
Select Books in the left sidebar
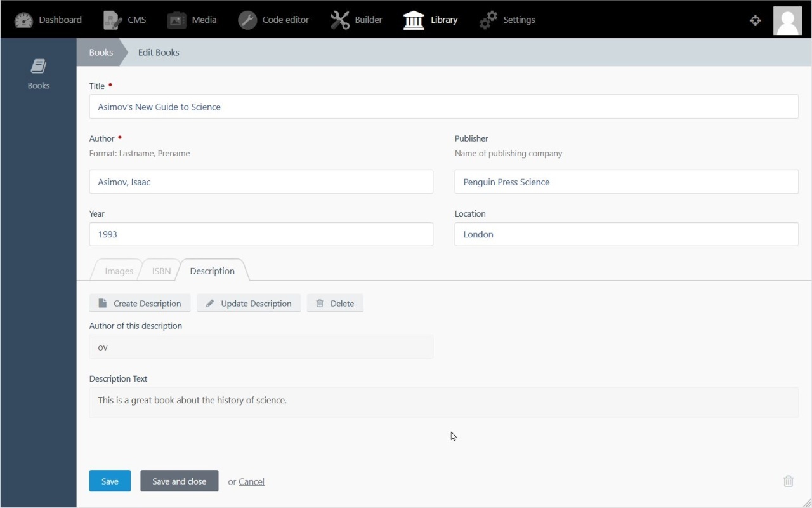coord(39,73)
